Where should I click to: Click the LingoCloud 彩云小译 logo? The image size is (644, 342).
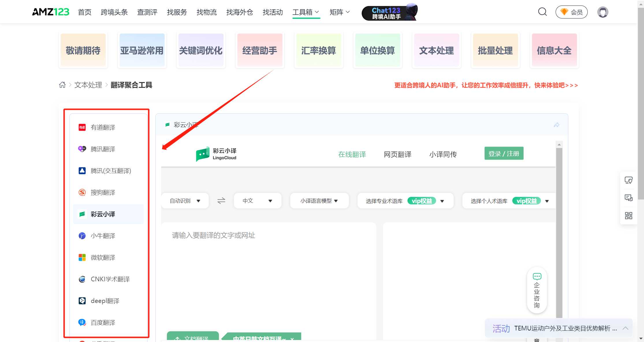216,154
